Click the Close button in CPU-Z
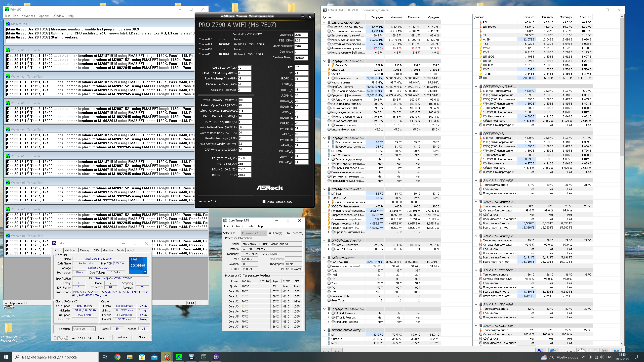The width and height of the screenshot is (644, 362). (142, 337)
